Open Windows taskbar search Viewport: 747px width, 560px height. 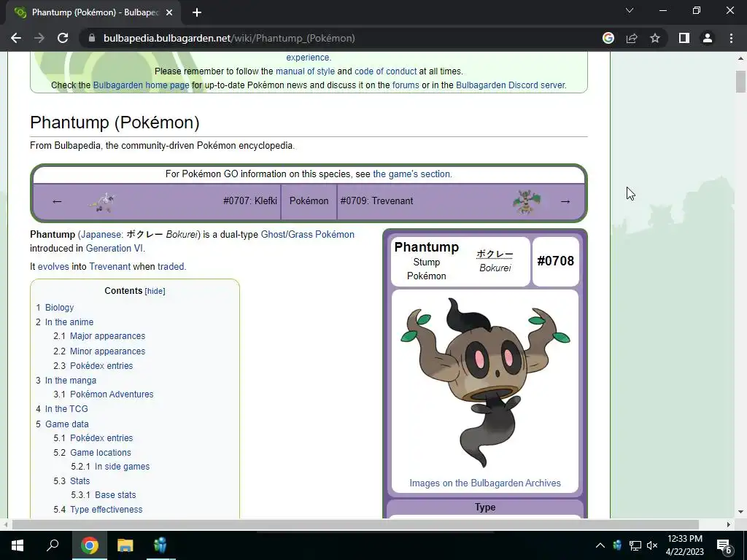(x=53, y=545)
